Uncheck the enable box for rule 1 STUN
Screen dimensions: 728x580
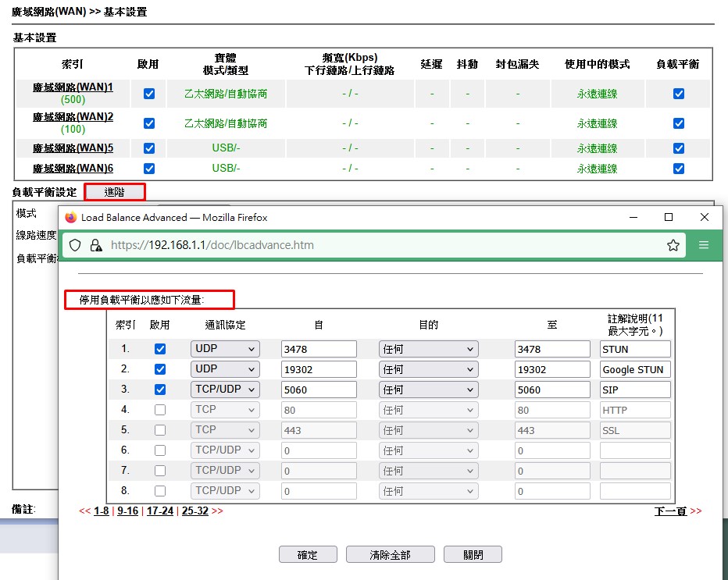click(160, 349)
